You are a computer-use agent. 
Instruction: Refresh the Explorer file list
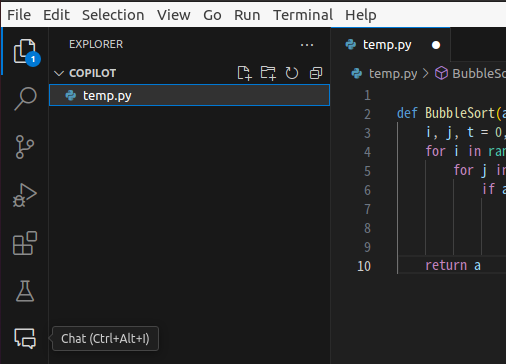pos(292,73)
